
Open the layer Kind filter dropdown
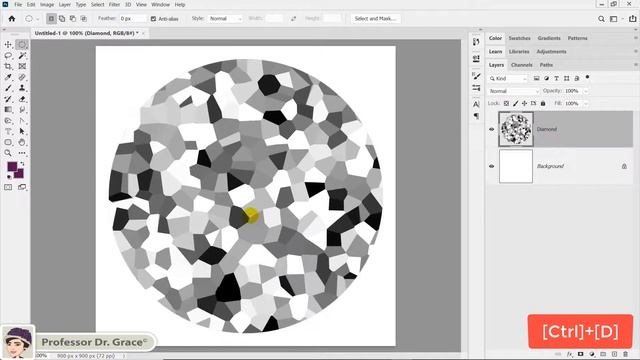[x=508, y=78]
